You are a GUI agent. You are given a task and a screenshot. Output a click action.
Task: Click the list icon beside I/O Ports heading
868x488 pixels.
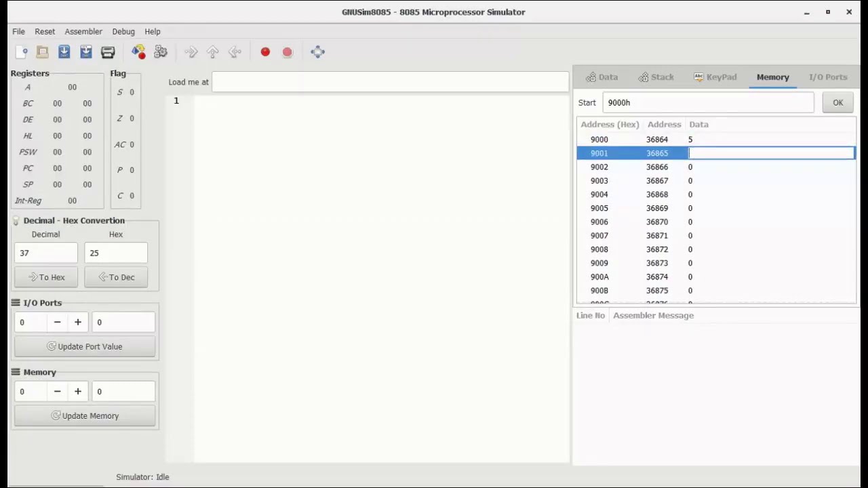[x=16, y=303]
